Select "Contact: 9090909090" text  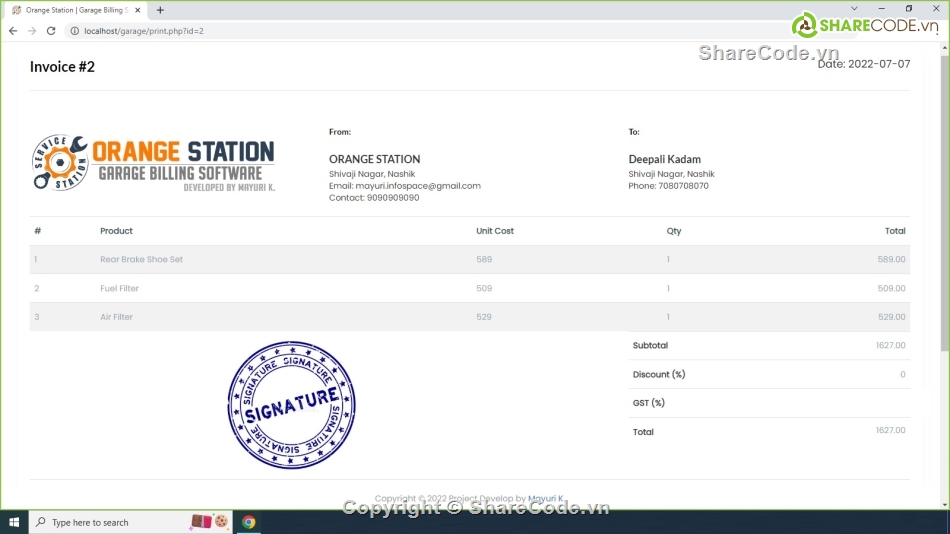374,198
